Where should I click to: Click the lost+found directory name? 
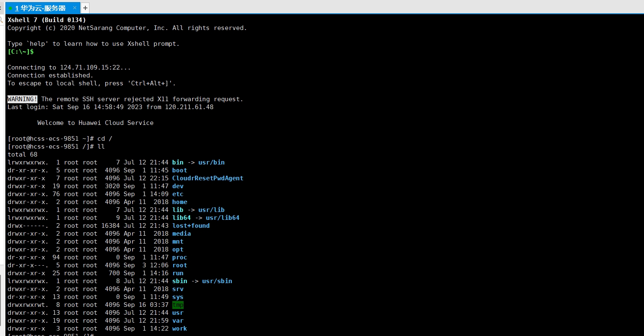[x=191, y=226]
